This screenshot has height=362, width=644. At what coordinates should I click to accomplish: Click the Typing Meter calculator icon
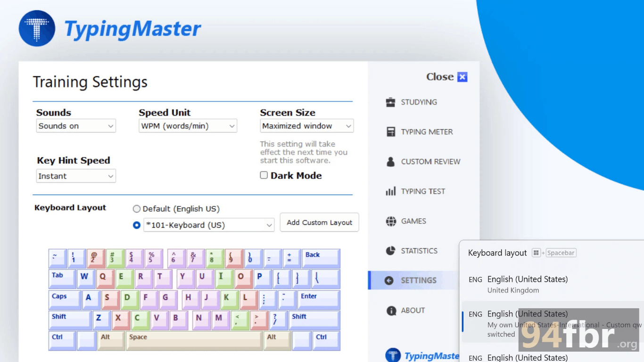[x=391, y=132]
